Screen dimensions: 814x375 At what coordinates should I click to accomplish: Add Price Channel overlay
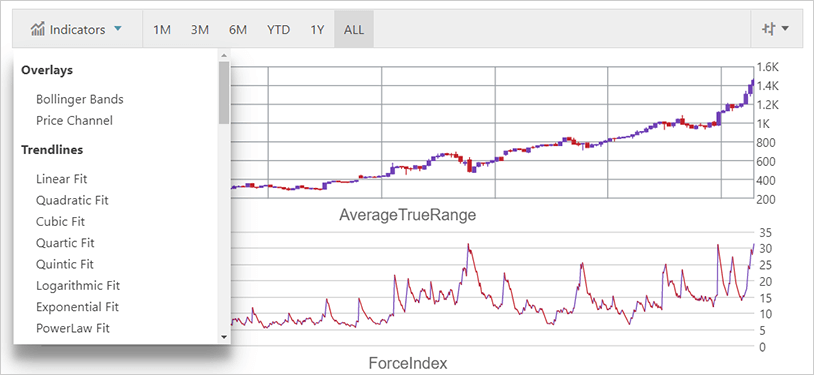[x=74, y=120]
